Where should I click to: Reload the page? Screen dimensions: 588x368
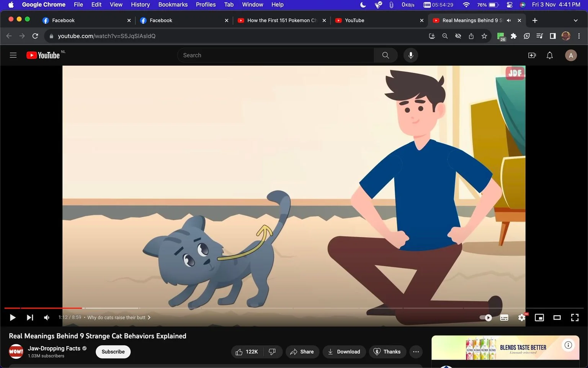(x=35, y=36)
